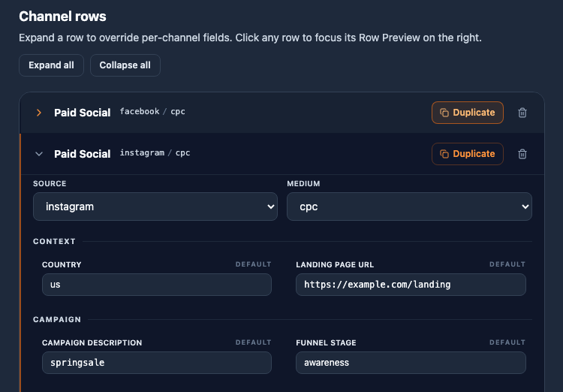This screenshot has height=392, width=563.
Task: Focus the Country input field
Action: click(x=157, y=285)
